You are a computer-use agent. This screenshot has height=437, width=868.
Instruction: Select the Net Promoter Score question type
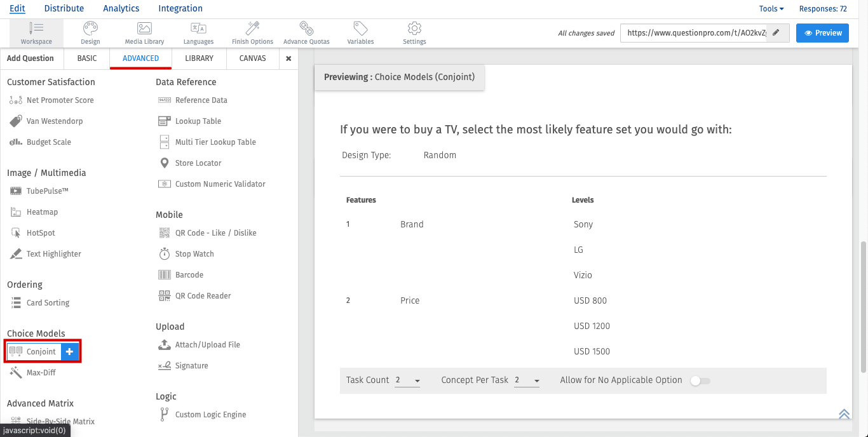[x=60, y=100]
